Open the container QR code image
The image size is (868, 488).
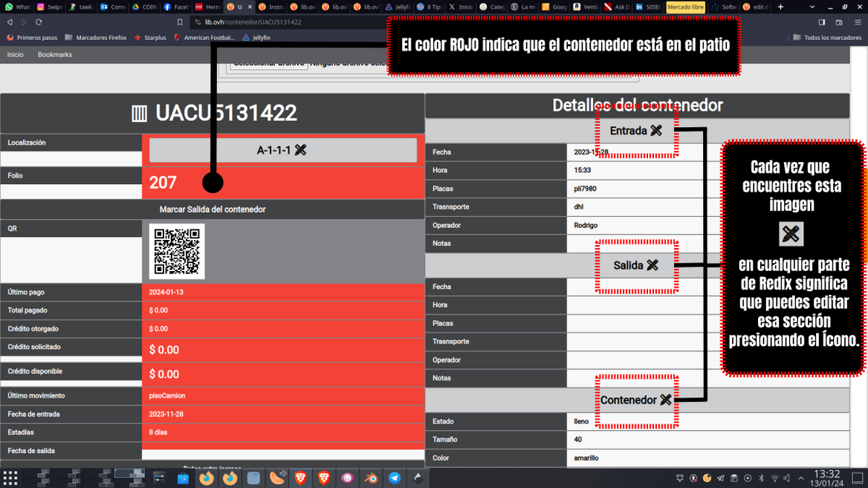click(177, 251)
